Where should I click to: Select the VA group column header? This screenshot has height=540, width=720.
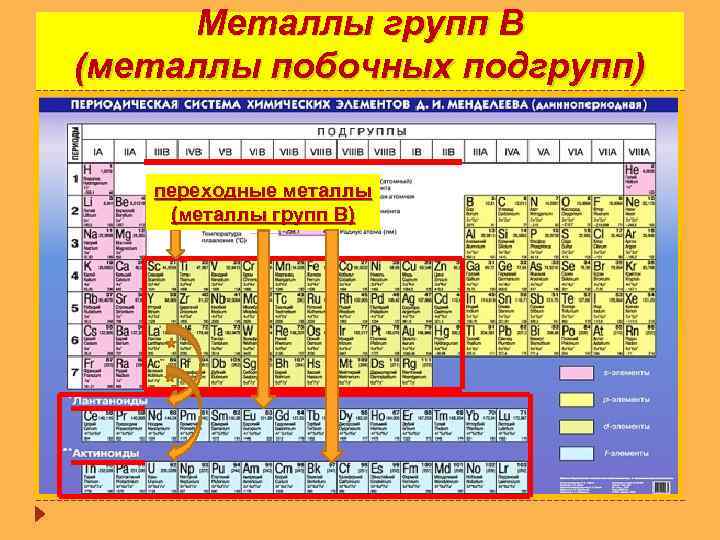click(x=544, y=152)
